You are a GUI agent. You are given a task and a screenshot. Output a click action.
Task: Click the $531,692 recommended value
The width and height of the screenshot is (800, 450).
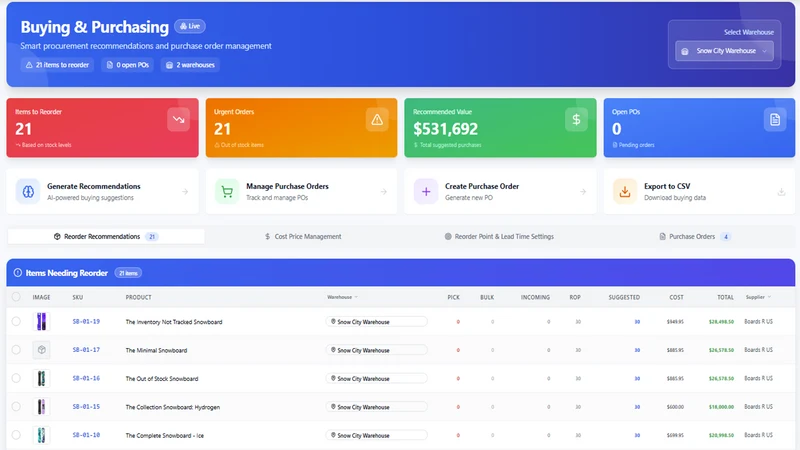coord(445,129)
